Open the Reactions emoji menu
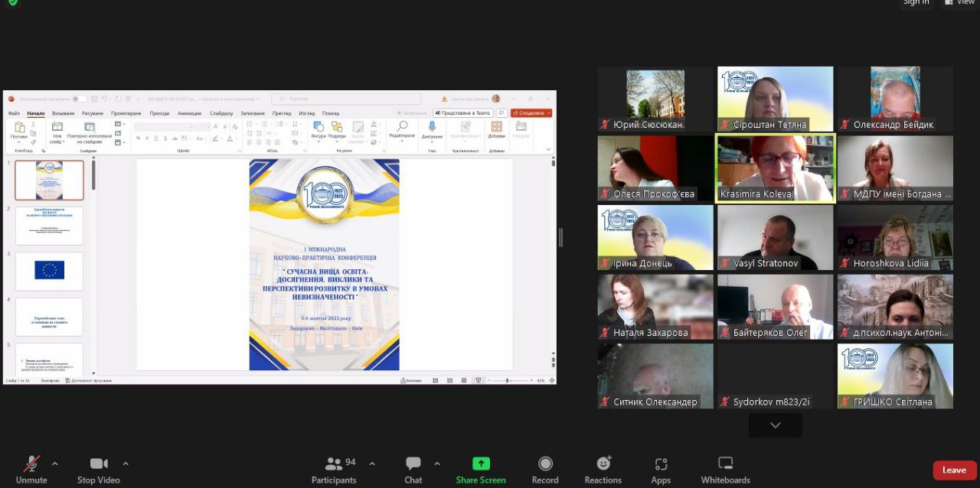Viewport: 980px width, 488px height. (x=603, y=464)
